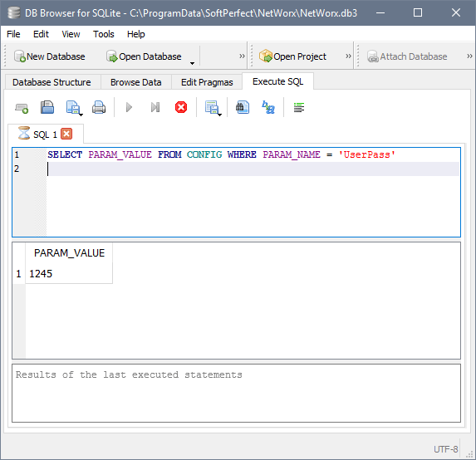476x460 pixels.
Task: Expand the Save results dropdown arrow
Action: coord(220,115)
